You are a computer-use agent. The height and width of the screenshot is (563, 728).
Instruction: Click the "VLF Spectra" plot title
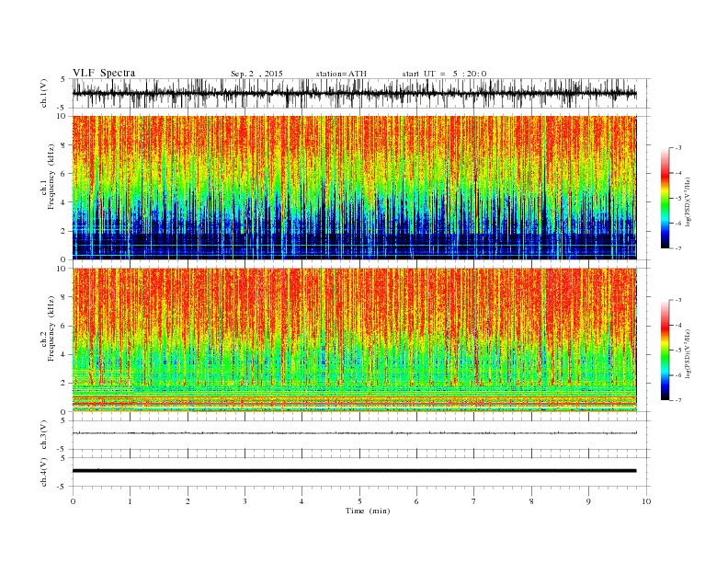(x=104, y=73)
